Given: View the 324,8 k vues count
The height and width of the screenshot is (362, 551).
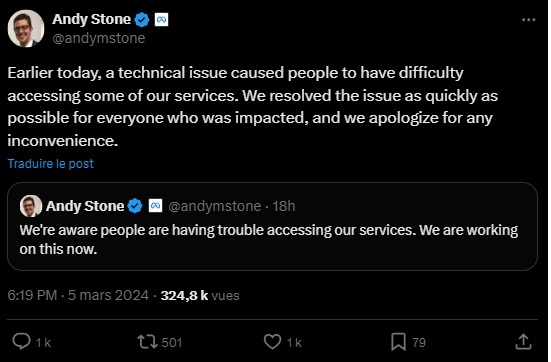Looking at the screenshot, I should 200,296.
